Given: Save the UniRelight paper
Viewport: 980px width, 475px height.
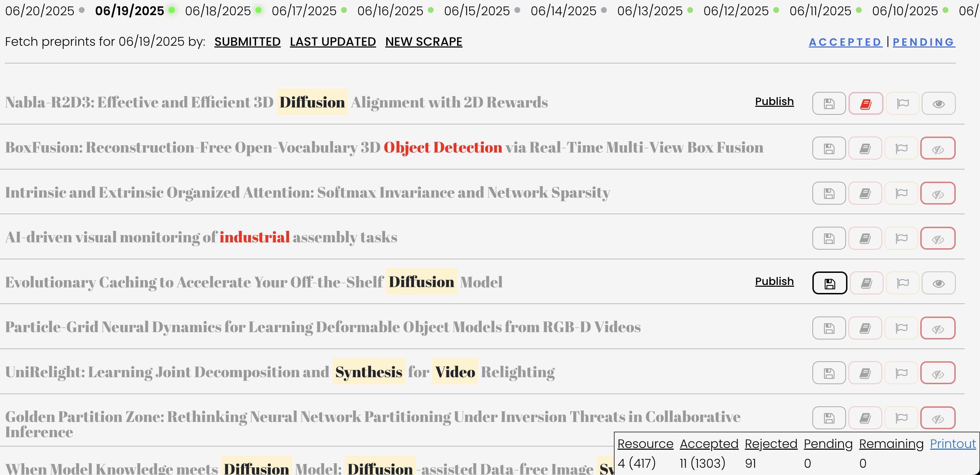Looking at the screenshot, I should click(x=829, y=373).
